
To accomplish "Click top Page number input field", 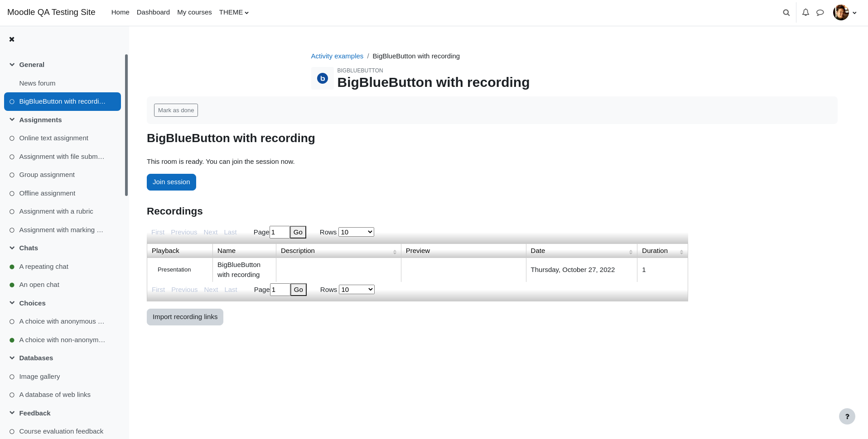I will [x=280, y=232].
